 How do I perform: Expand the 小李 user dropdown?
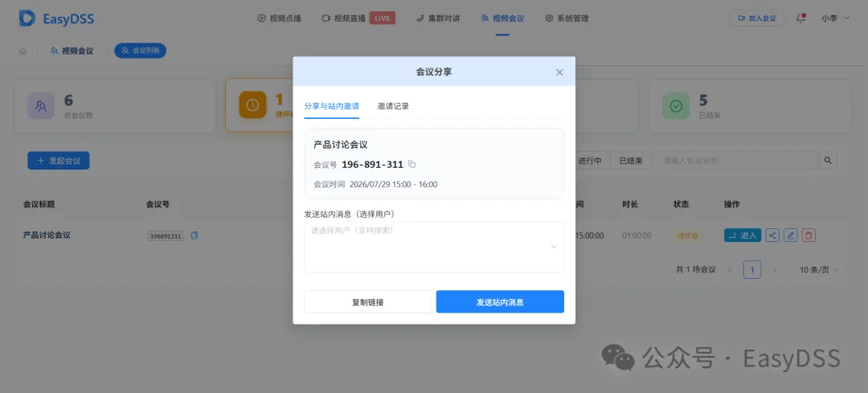click(x=835, y=18)
